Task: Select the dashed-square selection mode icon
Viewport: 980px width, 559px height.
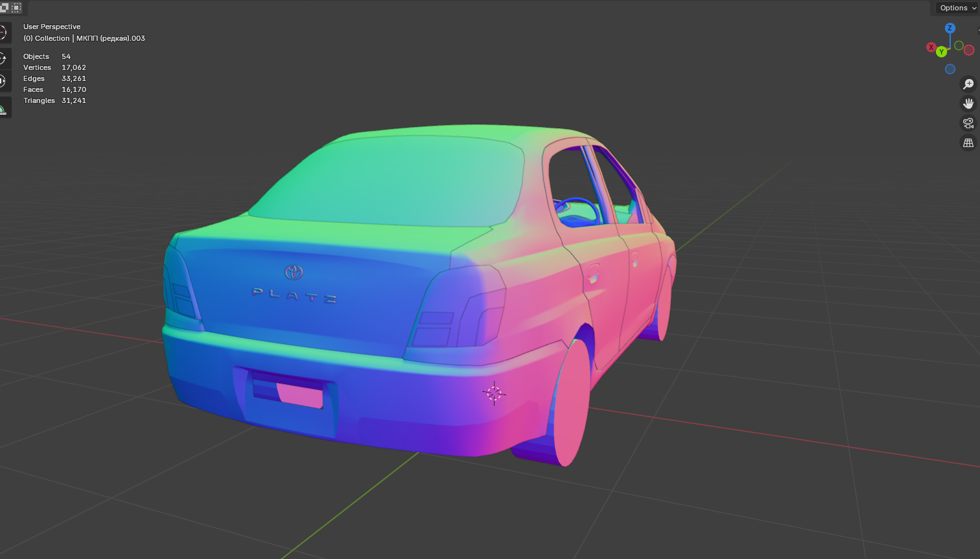Action: point(16,8)
